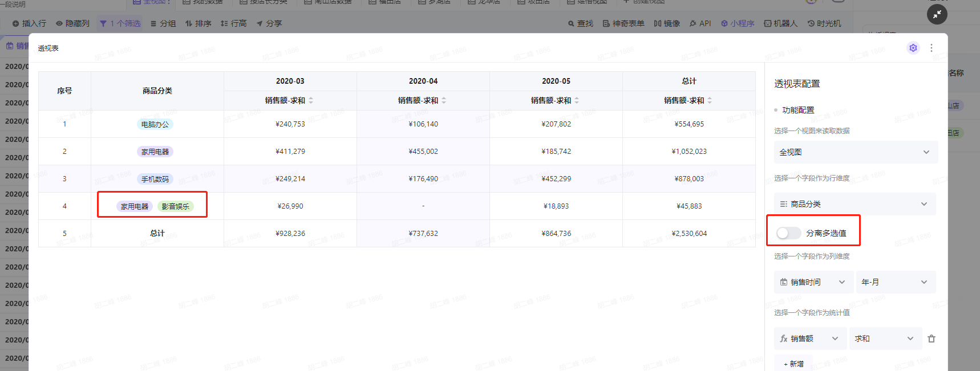This screenshot has width=980, height=371.
Task: Open the 小程序 mini-program tool
Action: pos(738,23)
